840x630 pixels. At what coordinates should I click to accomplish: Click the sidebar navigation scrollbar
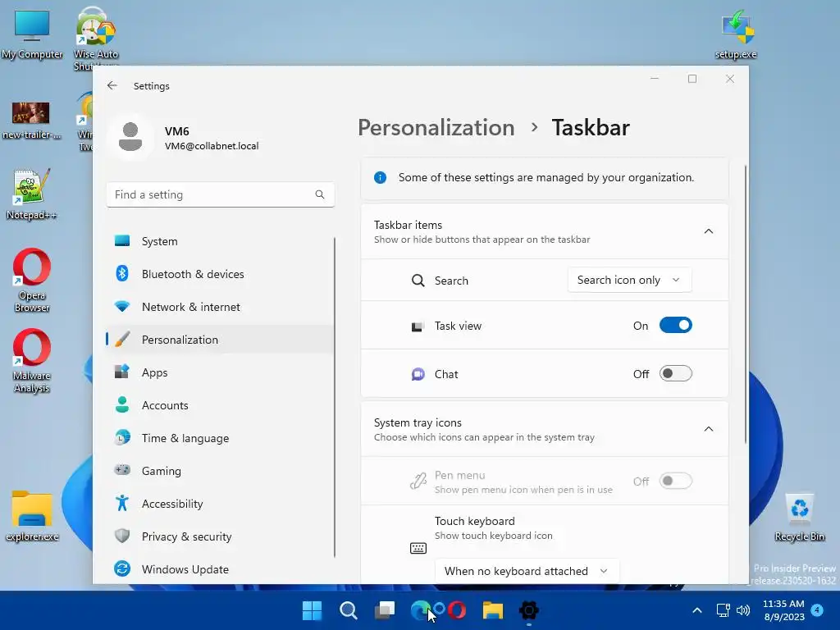[x=335, y=397]
